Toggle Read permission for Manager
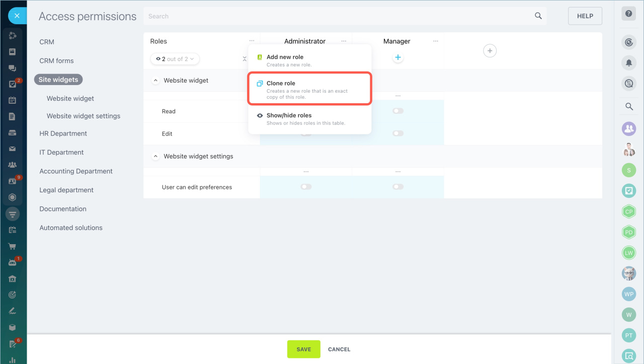Image resolution: width=644 pixels, height=364 pixels. pyautogui.click(x=398, y=111)
